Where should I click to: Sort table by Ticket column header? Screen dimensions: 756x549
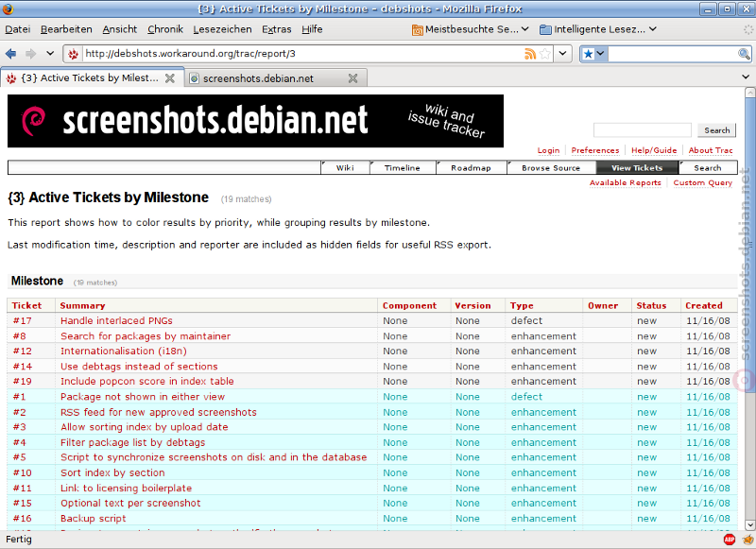[x=27, y=305]
